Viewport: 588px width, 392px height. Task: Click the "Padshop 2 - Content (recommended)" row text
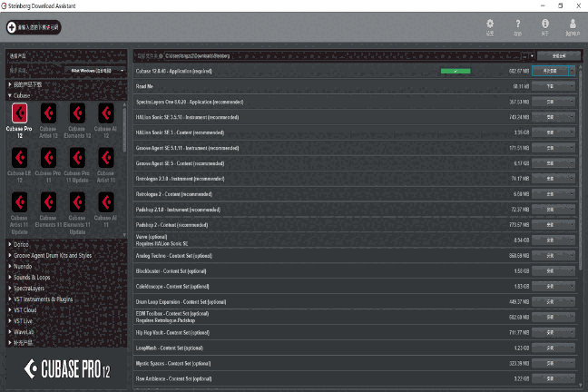tap(171, 225)
